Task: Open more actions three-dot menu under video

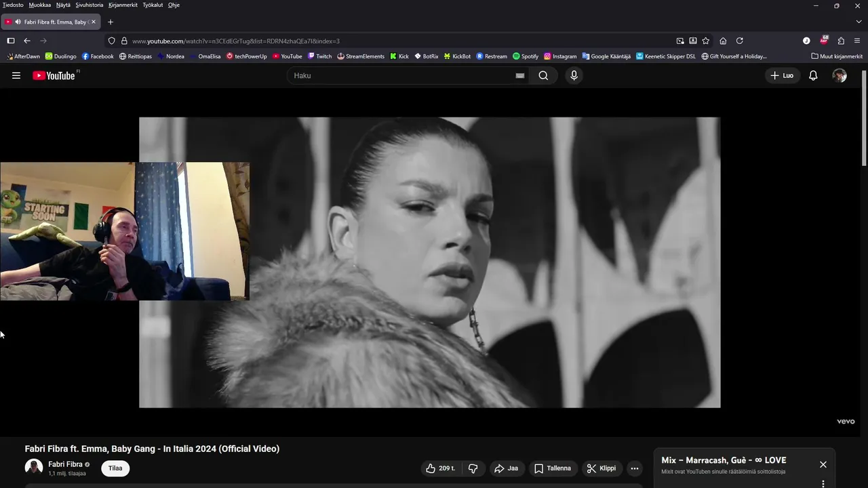Action: click(635, 468)
